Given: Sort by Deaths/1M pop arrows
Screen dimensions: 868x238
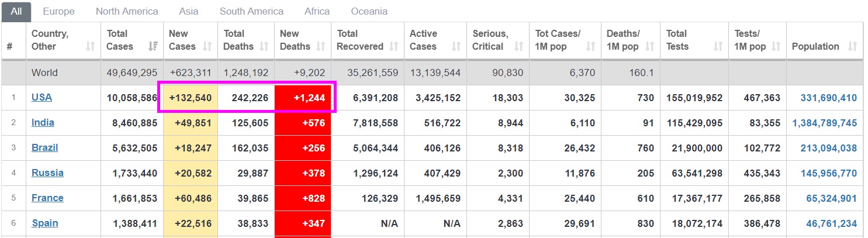Looking at the screenshot, I should coord(650,46).
